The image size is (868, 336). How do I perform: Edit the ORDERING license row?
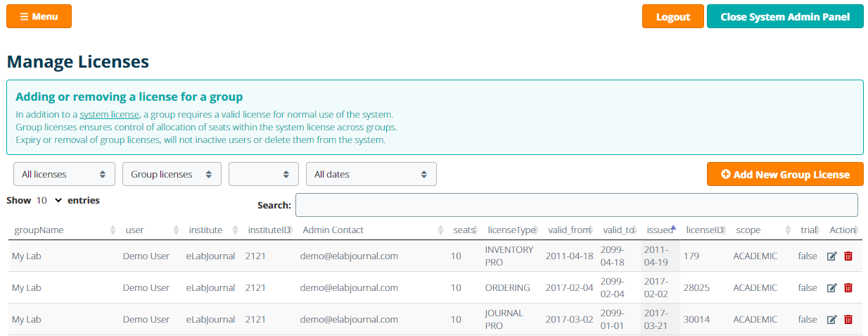(x=832, y=288)
